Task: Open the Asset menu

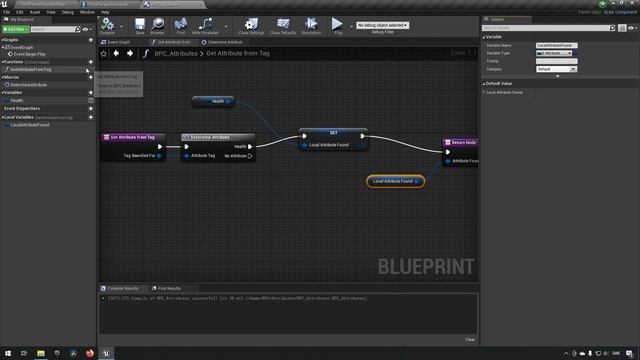Action: [x=35, y=12]
